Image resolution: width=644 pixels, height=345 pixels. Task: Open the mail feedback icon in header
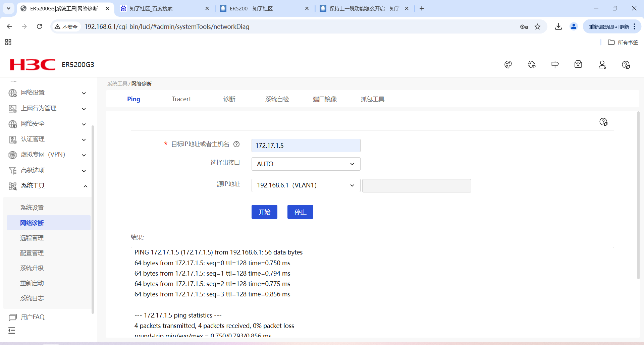coord(578,64)
